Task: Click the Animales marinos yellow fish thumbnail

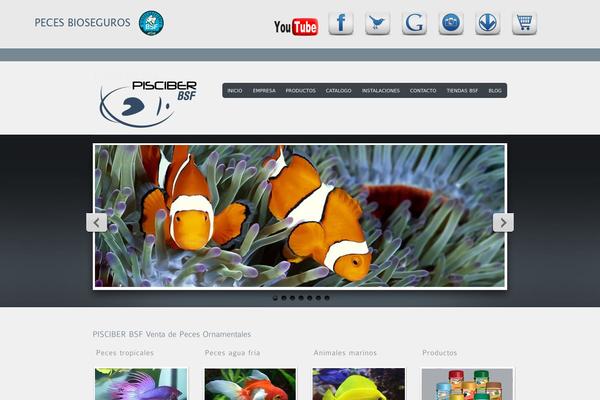Action: (x=359, y=384)
